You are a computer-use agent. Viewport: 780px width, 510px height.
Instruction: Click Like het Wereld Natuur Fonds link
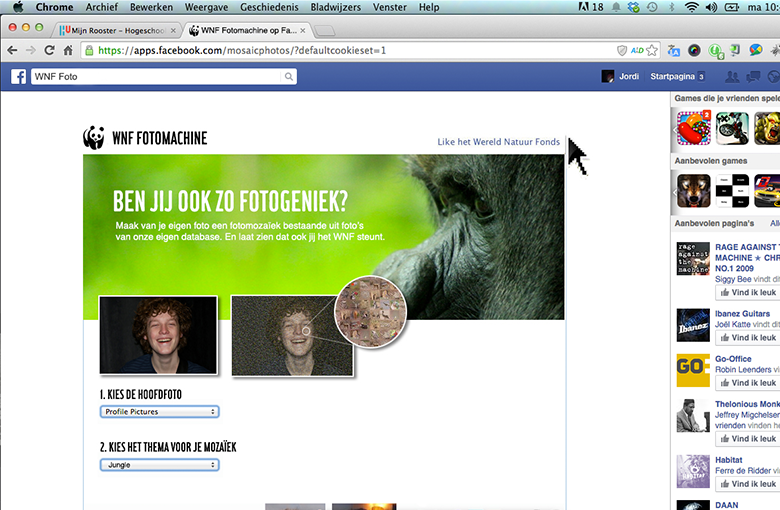pos(498,142)
